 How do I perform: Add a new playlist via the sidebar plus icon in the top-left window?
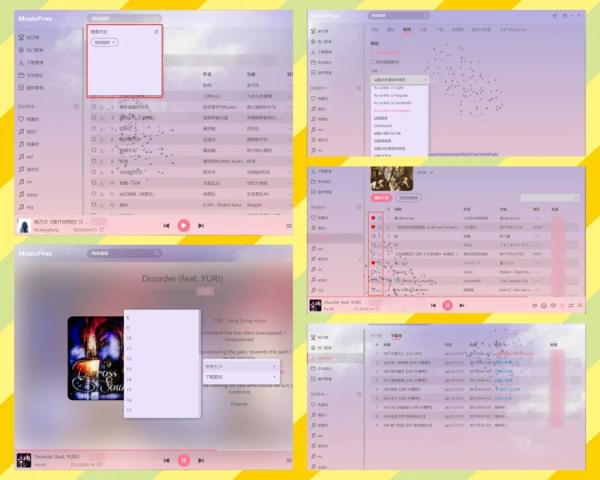pyautogui.click(x=77, y=105)
